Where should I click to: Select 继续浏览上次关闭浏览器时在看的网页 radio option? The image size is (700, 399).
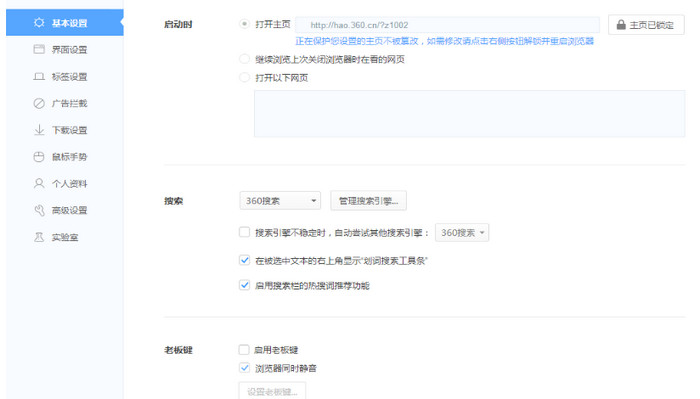click(x=244, y=59)
